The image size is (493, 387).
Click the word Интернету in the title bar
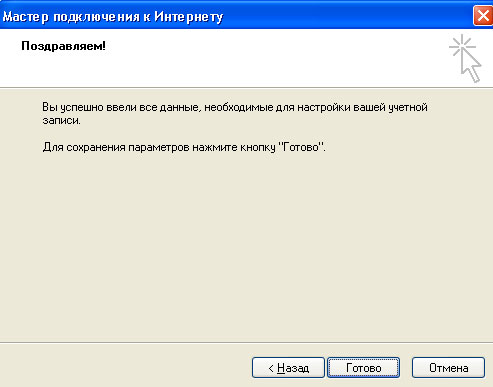pos(188,17)
